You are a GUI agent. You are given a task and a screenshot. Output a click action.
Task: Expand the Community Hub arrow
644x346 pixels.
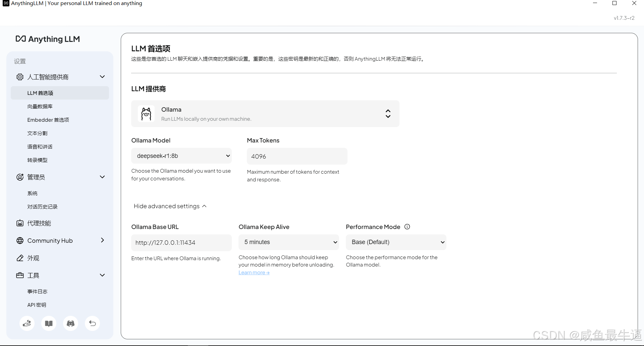click(102, 240)
